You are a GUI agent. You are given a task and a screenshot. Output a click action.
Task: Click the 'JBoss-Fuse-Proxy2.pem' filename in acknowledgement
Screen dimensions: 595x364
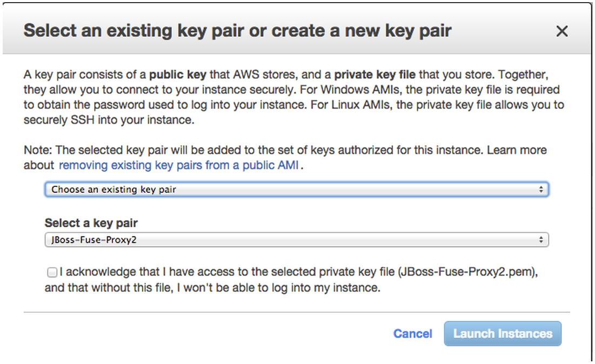pyautogui.click(x=466, y=272)
